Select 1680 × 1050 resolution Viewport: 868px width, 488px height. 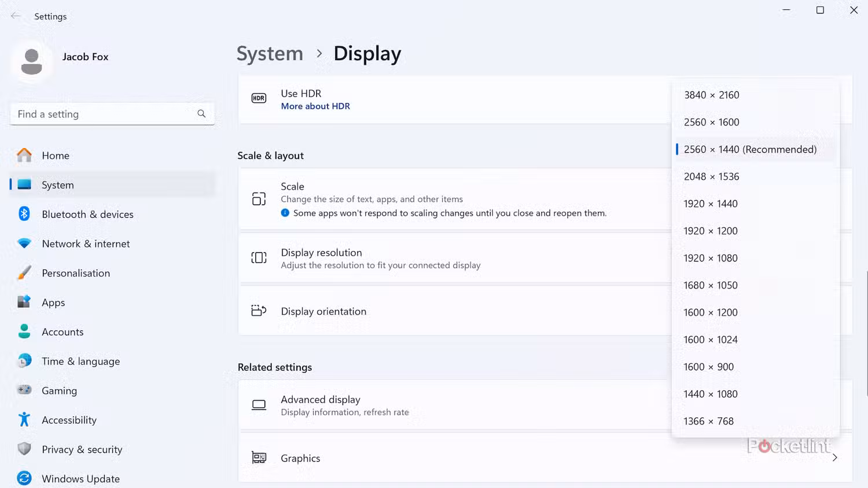tap(755, 285)
